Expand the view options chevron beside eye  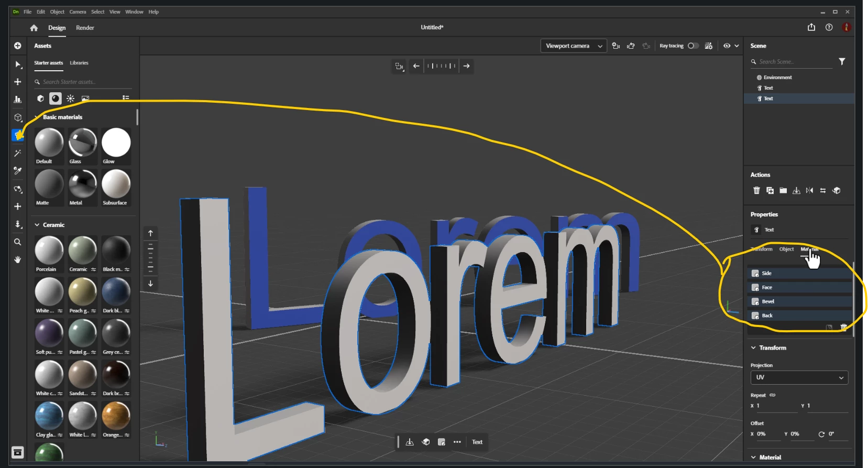737,46
